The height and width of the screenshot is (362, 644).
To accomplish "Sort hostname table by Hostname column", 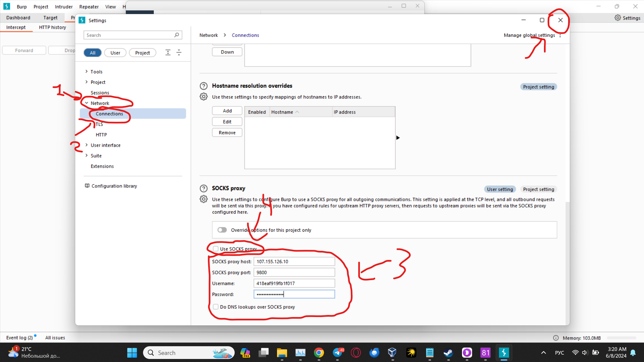I will tap(301, 112).
